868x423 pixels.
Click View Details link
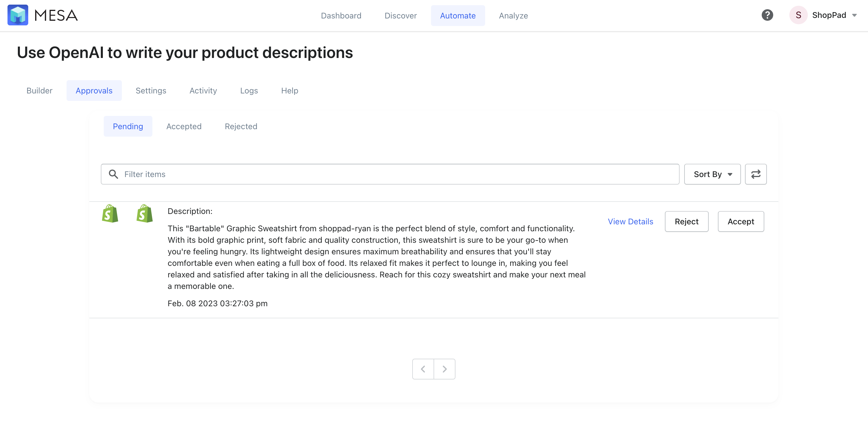tap(630, 221)
